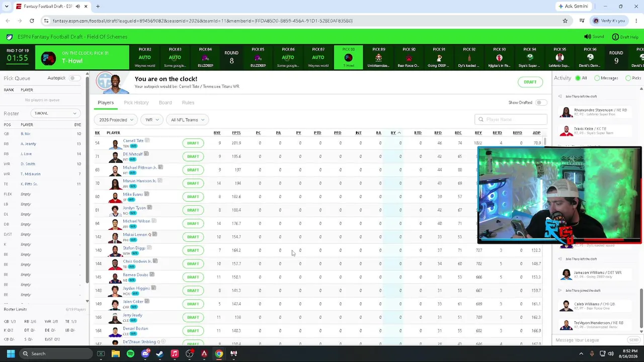
Task: Open Draft Help info icon
Action: click(615, 37)
